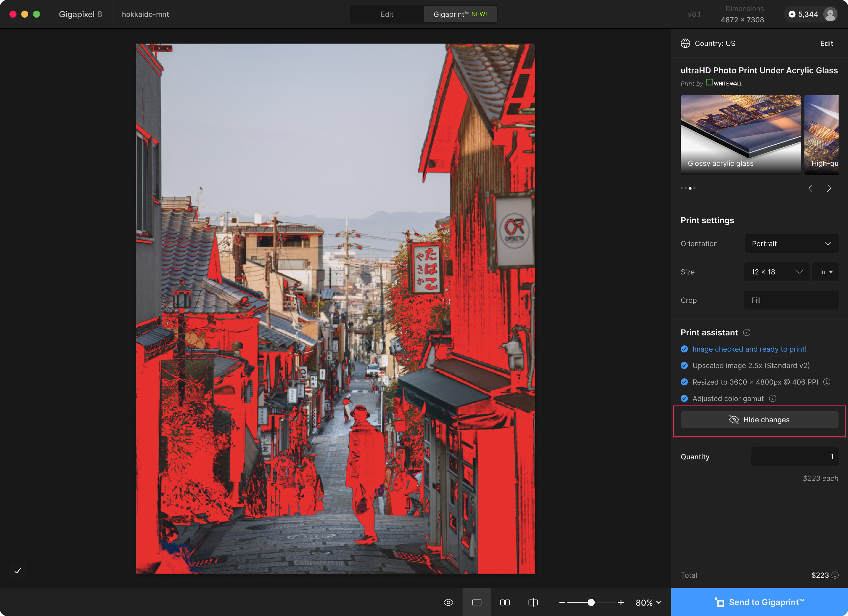Click the checkmark icon in lower left
This screenshot has height=616, width=848.
tap(18, 570)
